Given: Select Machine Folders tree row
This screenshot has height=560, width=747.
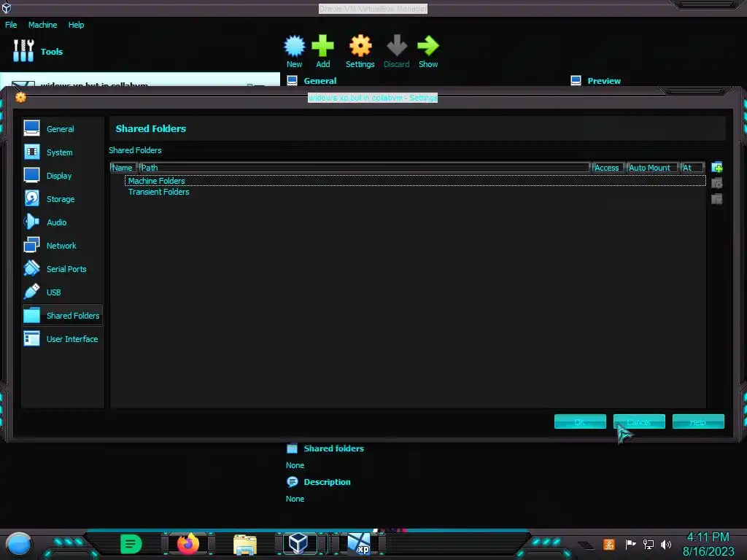Looking at the screenshot, I should (x=415, y=181).
